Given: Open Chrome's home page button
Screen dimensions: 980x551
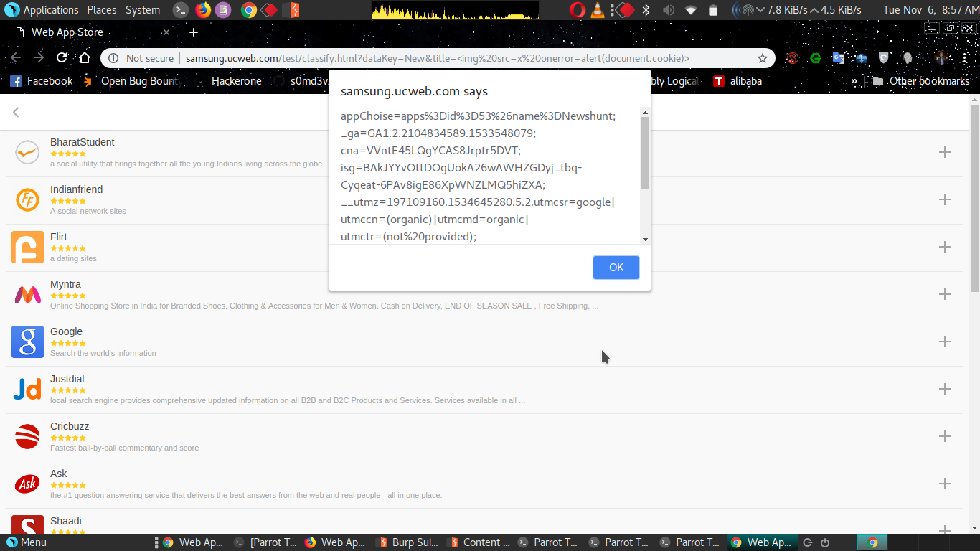Looking at the screenshot, I should (x=85, y=58).
